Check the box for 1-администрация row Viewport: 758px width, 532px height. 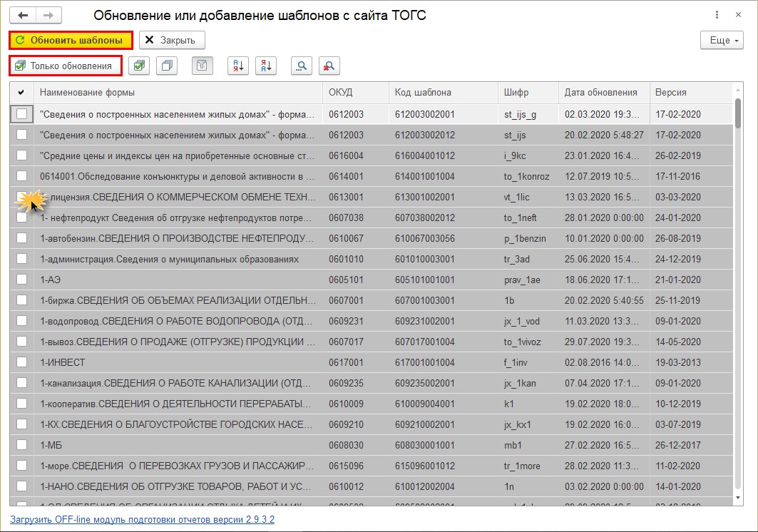22,259
